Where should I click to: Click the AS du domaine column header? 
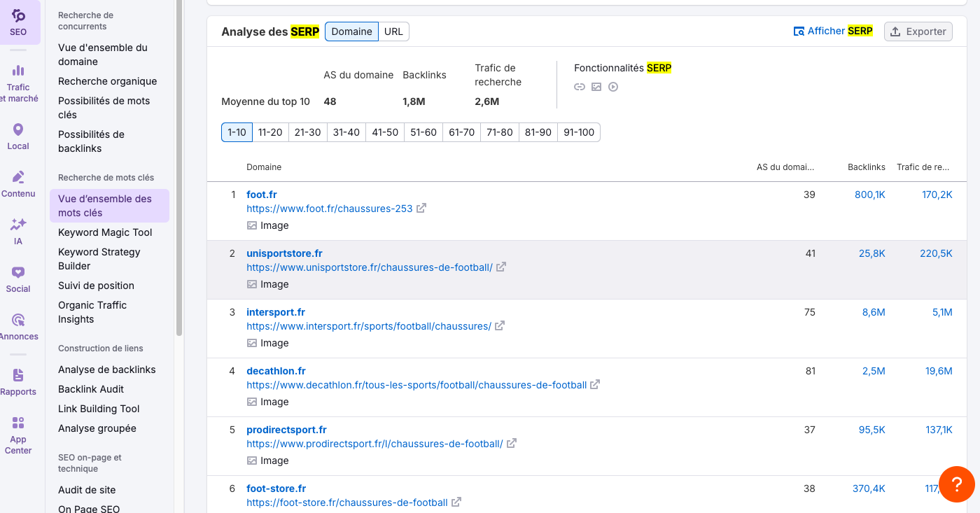(785, 167)
